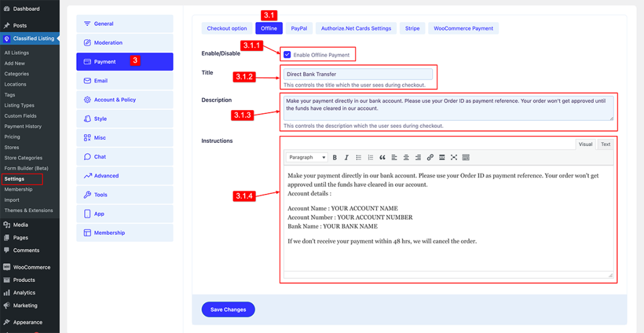Open Themes & Extensions in the sidebar

point(29,210)
